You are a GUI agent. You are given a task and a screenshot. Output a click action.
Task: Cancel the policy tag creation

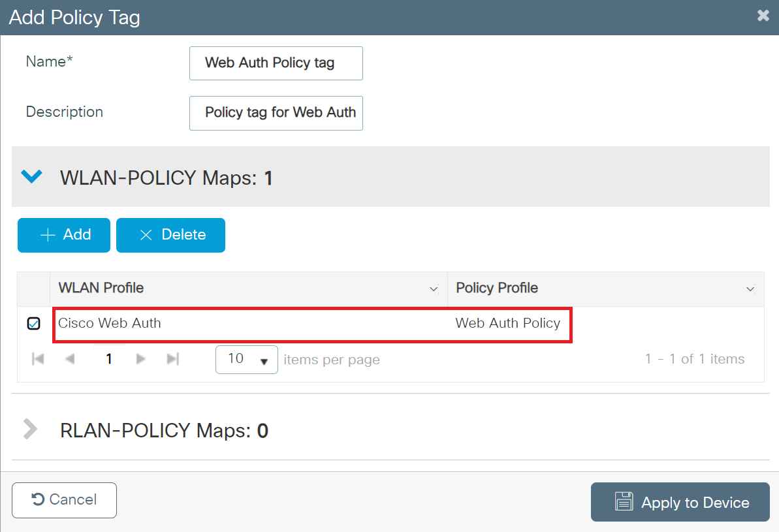tap(64, 500)
